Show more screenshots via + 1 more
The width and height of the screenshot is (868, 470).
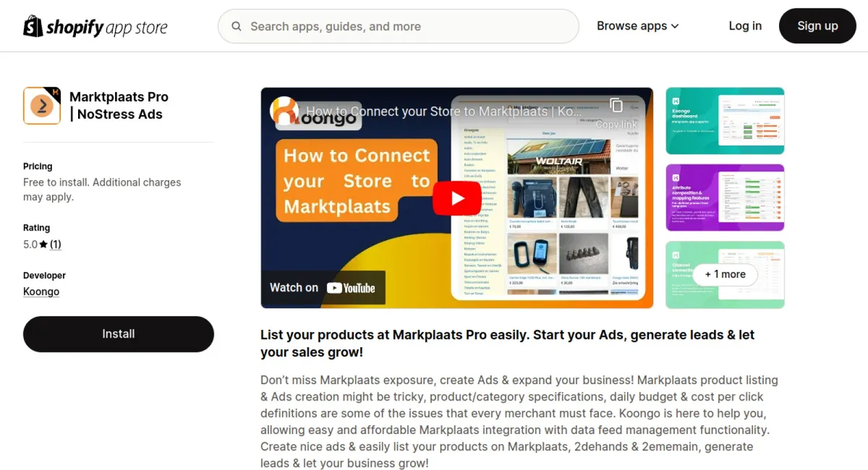pyautogui.click(x=725, y=274)
